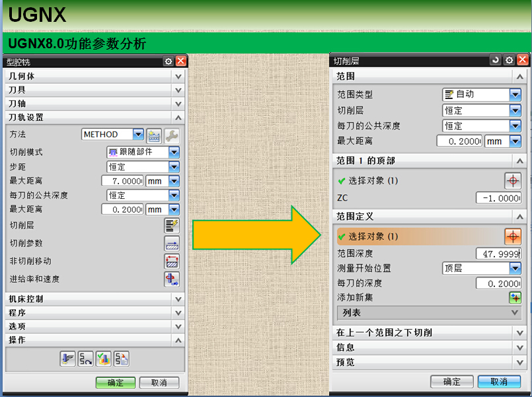Expand the 几何体 section
The height and width of the screenshot is (397, 532).
point(178,77)
